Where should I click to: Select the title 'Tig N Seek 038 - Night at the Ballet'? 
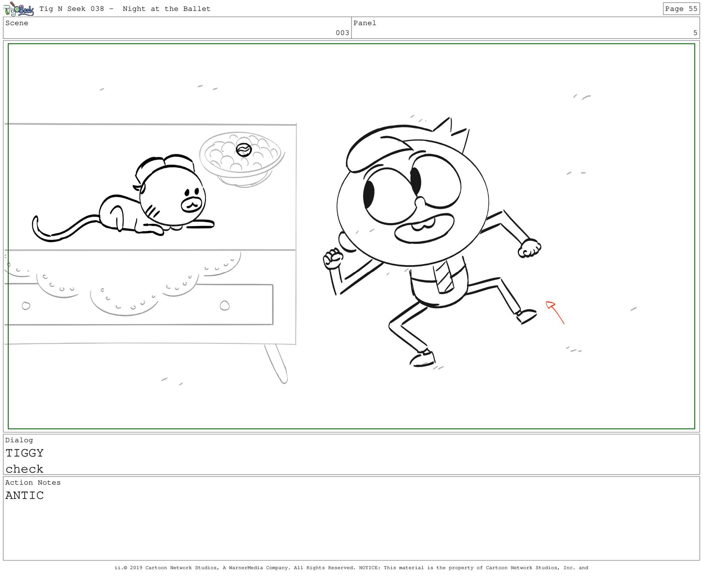click(x=125, y=9)
